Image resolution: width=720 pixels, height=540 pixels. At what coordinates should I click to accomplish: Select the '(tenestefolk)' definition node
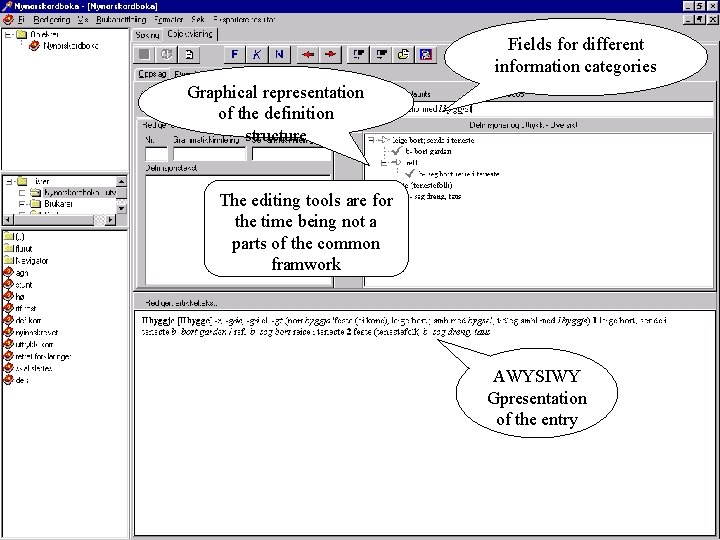click(429, 185)
